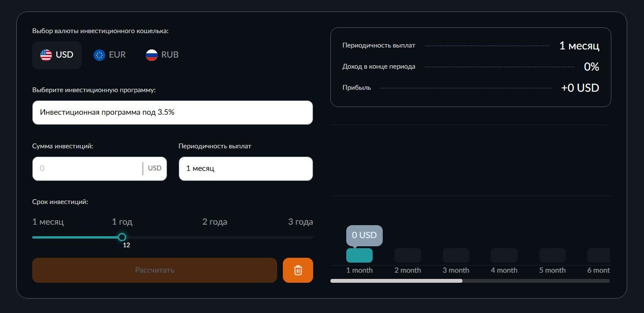Click the investment term slider handle

pos(122,237)
